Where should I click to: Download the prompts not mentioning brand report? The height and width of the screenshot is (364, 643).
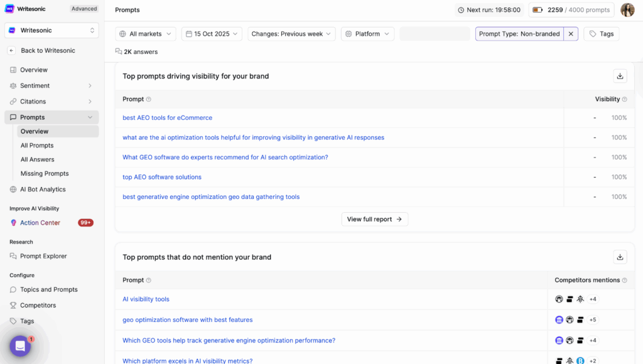click(620, 257)
